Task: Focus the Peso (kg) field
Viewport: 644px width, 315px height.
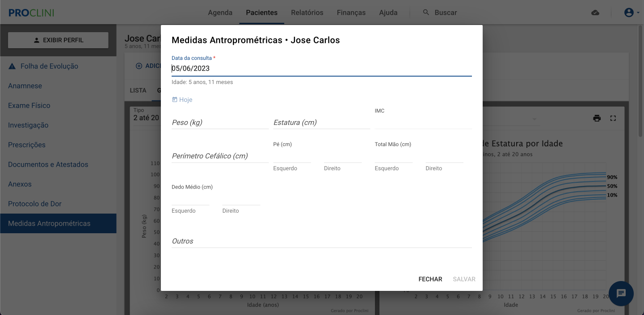Action: click(x=219, y=122)
